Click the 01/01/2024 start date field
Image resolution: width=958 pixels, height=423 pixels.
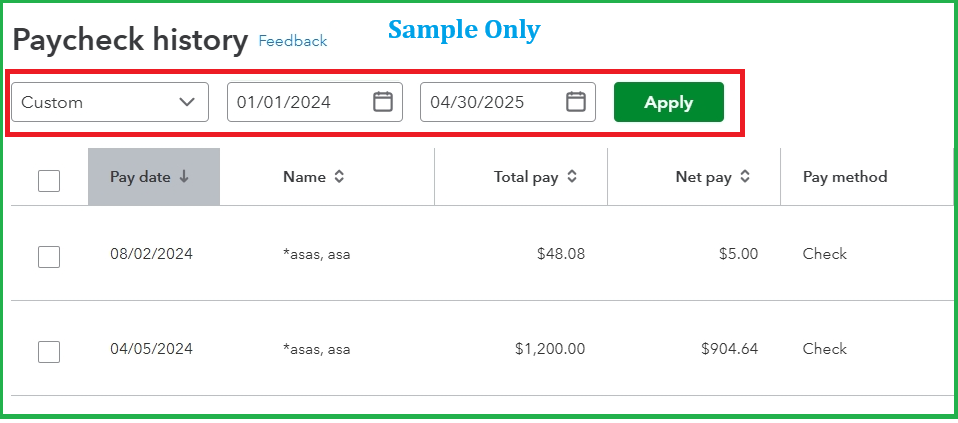point(315,102)
